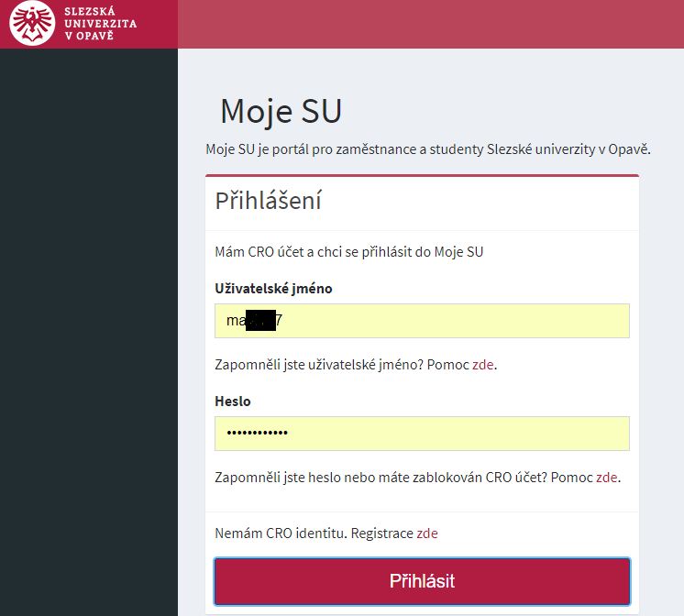The image size is (684, 616).
Task: Click the Mám CRO účet intro text
Action: 349,252
